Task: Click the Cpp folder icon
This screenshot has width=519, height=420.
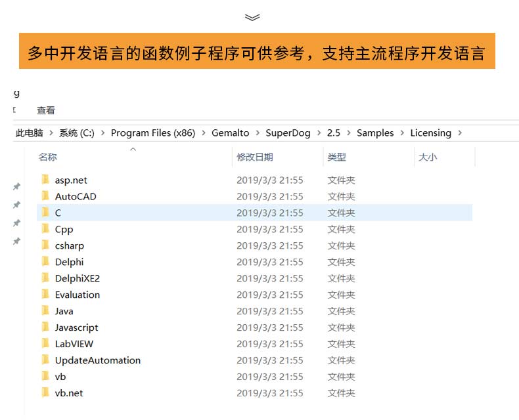Action: 45,228
